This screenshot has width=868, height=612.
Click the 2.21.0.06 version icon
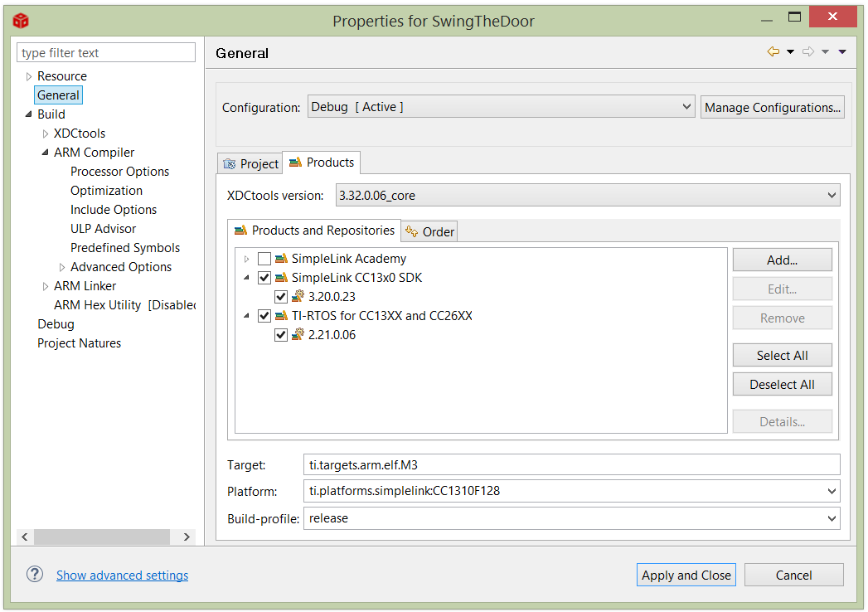[298, 335]
